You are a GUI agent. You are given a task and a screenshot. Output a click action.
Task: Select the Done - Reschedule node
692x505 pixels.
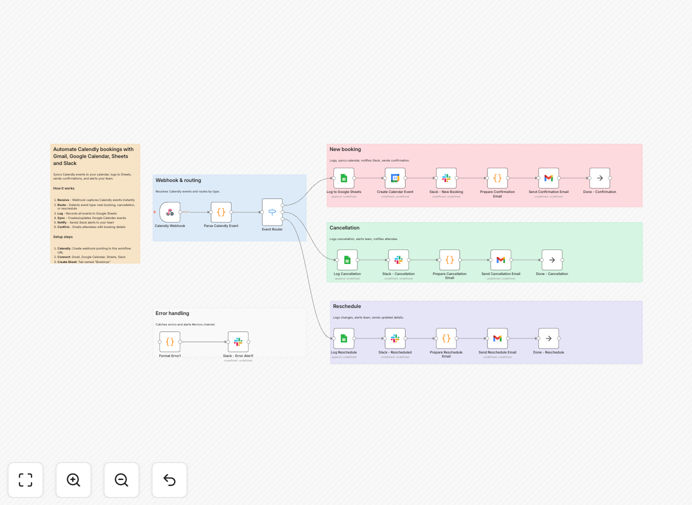click(x=549, y=339)
